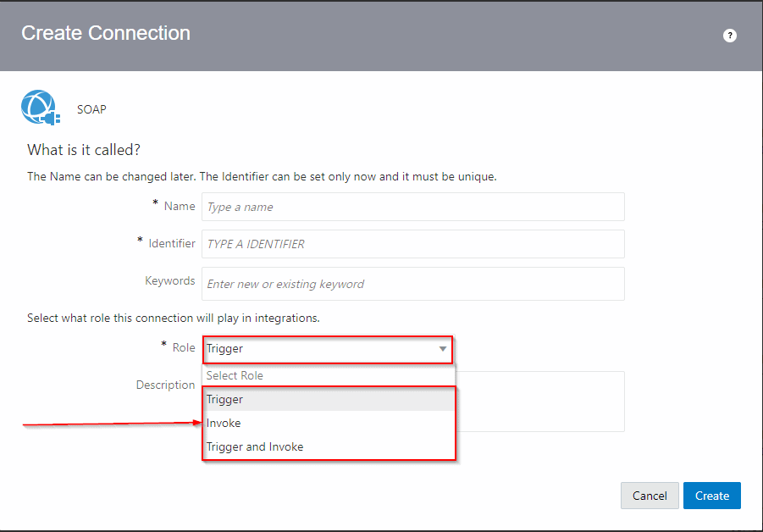Click the Identifier field label
This screenshot has width=763, height=532.
(171, 243)
